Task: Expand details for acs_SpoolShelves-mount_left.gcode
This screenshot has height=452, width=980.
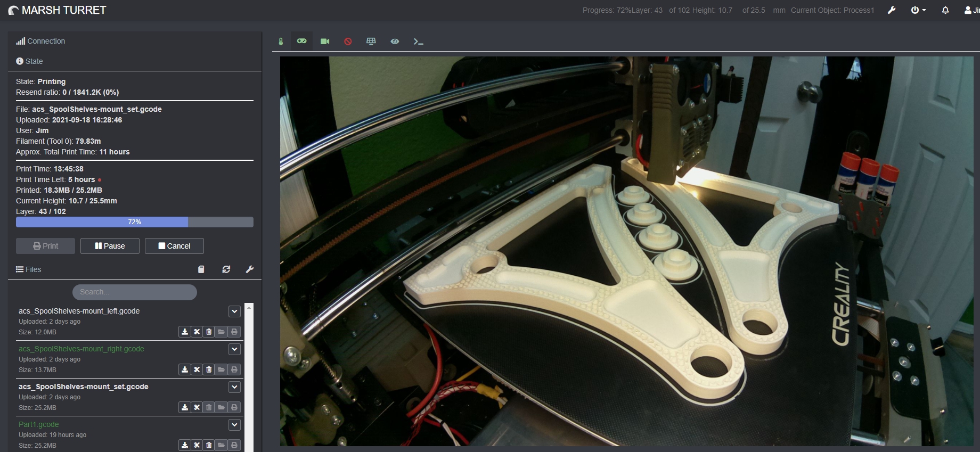Action: 234,311
